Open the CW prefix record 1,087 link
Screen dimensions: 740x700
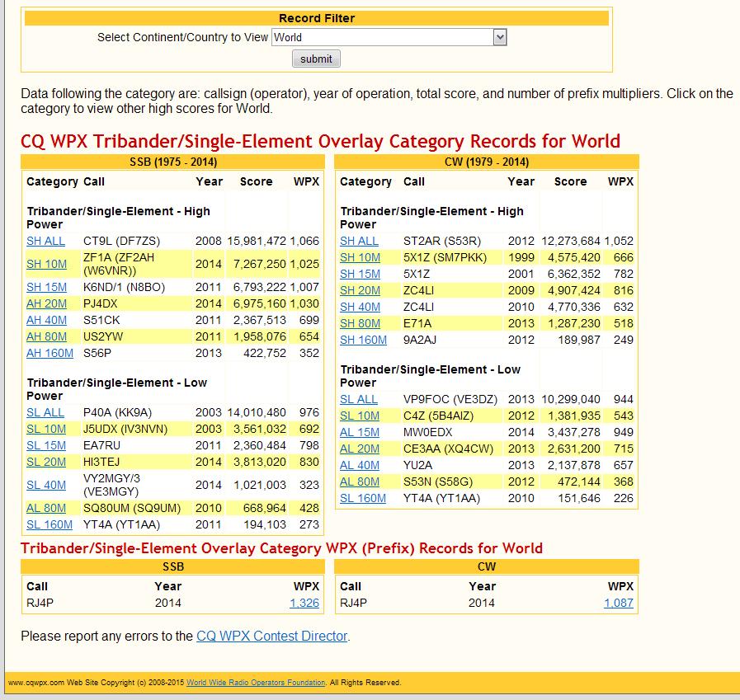click(618, 604)
